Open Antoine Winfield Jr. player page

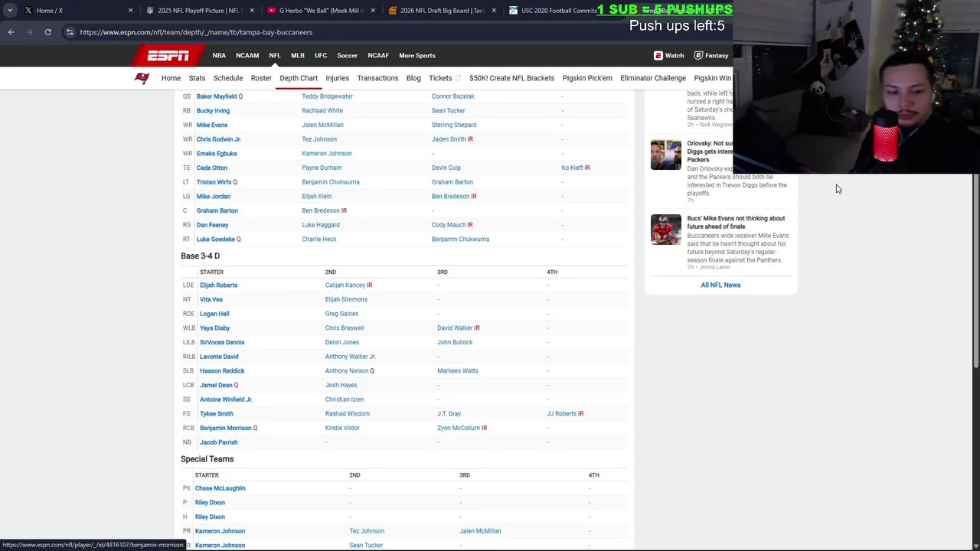pos(226,399)
